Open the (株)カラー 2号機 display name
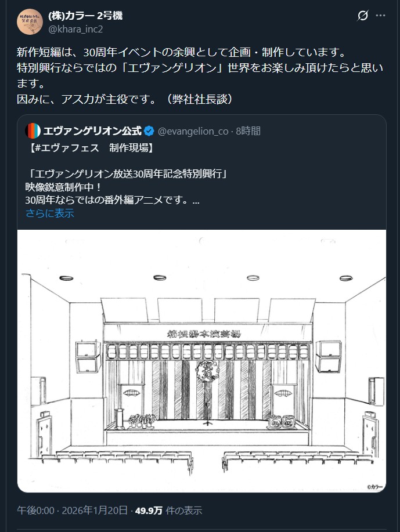Image resolution: width=400 pixels, height=532 pixels. click(85, 16)
